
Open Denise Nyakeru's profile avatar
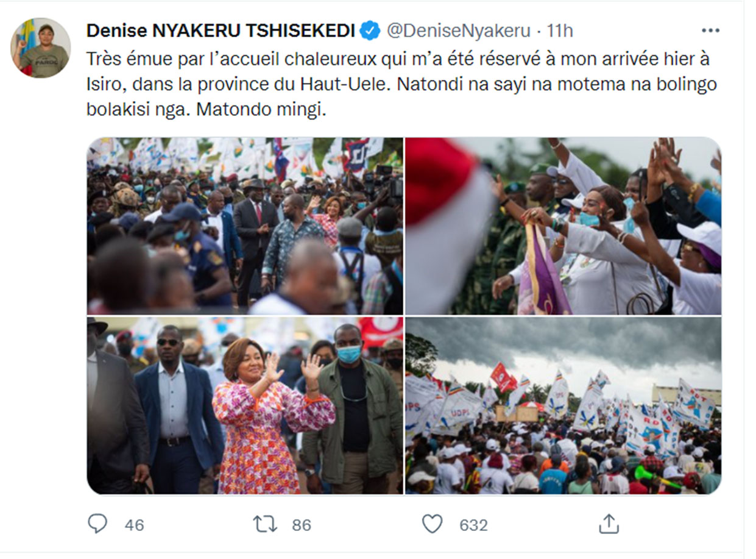click(x=40, y=48)
